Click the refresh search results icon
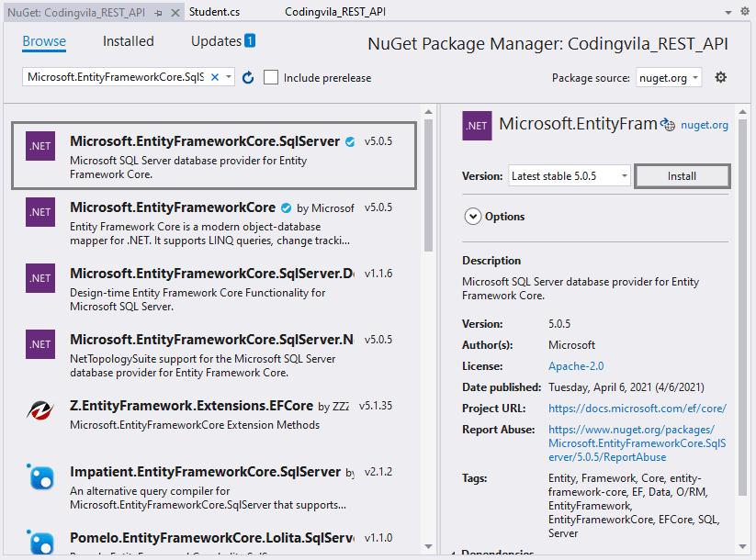756x560 pixels. tap(247, 77)
